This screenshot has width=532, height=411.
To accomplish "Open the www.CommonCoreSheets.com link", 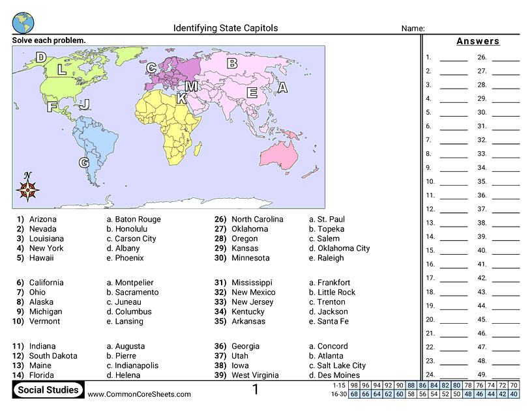I will click(x=139, y=394).
